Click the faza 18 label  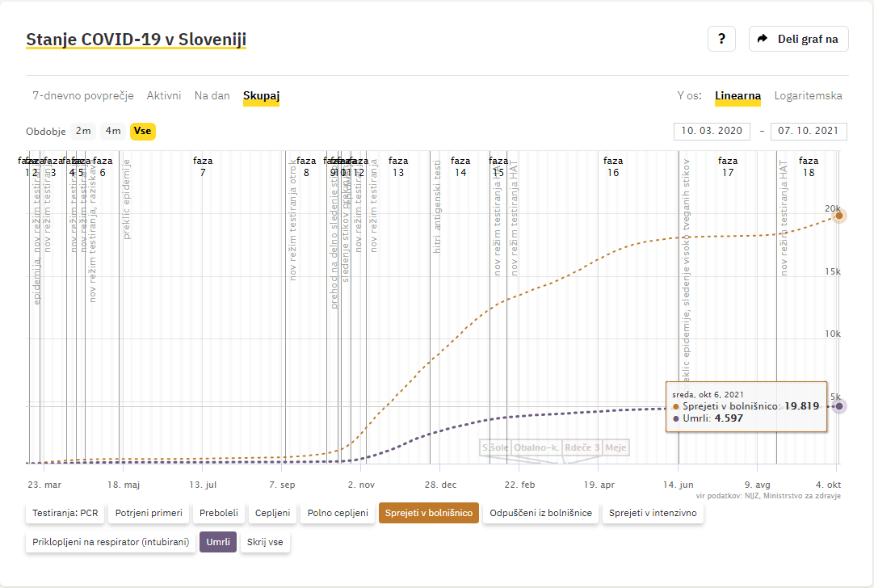tap(809, 166)
